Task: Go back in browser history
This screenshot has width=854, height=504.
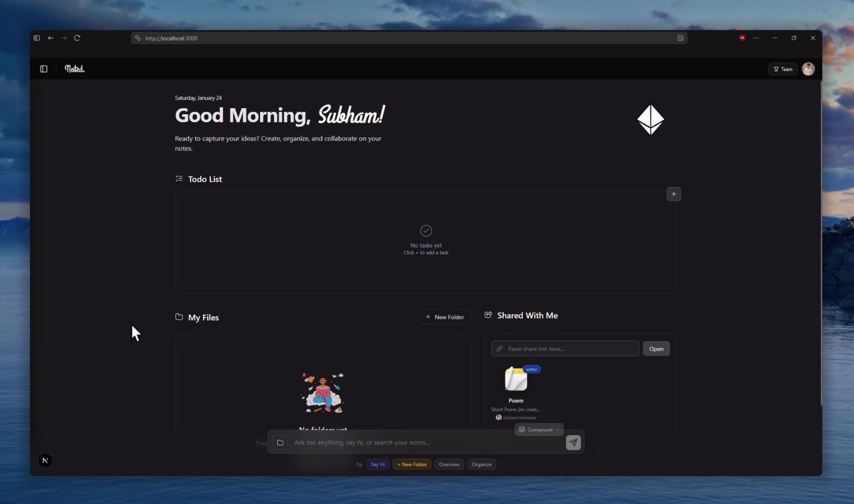Action: [51, 38]
